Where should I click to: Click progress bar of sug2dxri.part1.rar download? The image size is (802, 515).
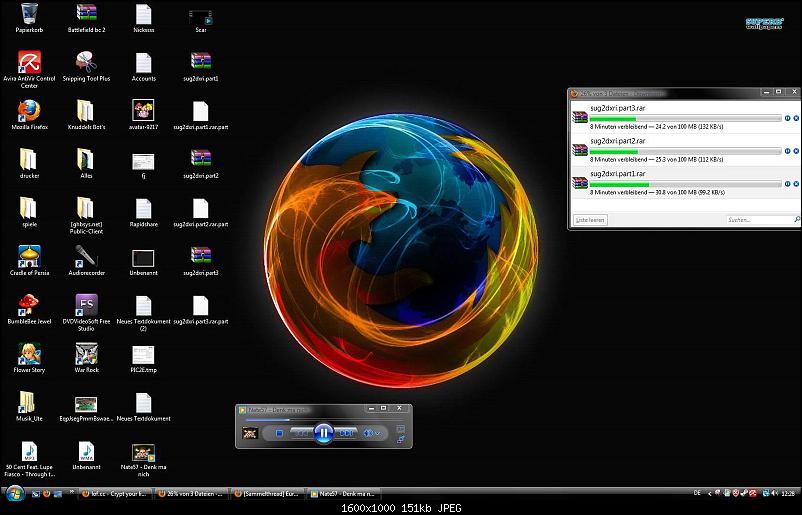pos(685,184)
